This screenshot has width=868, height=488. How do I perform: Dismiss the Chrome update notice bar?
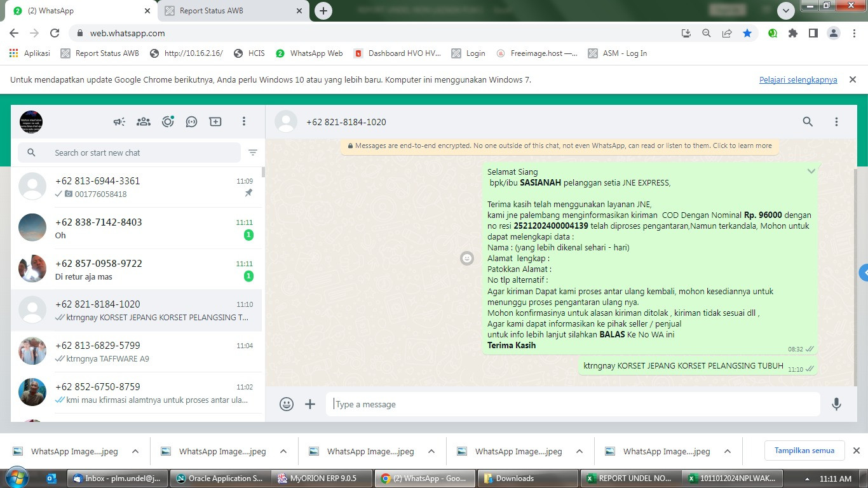853,79
